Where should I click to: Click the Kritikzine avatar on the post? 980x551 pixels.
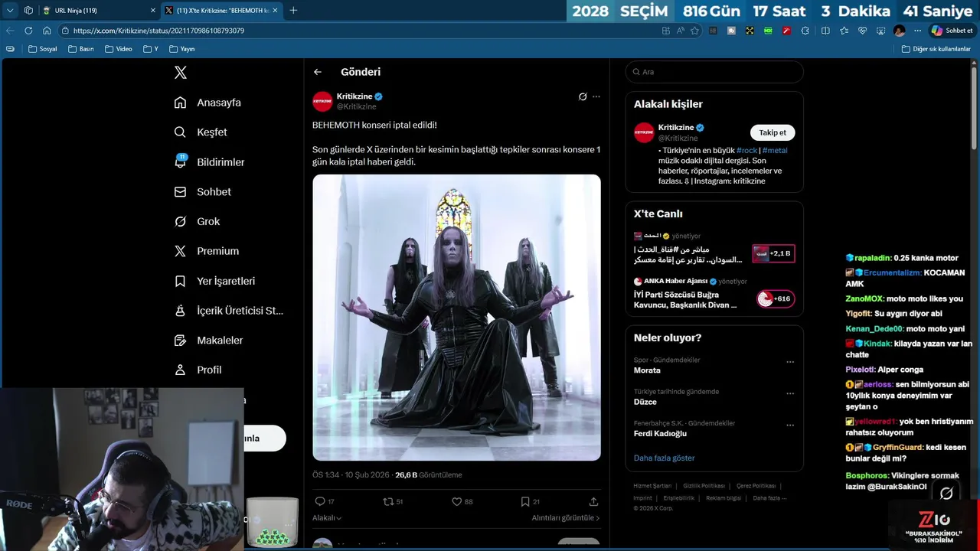(x=322, y=101)
